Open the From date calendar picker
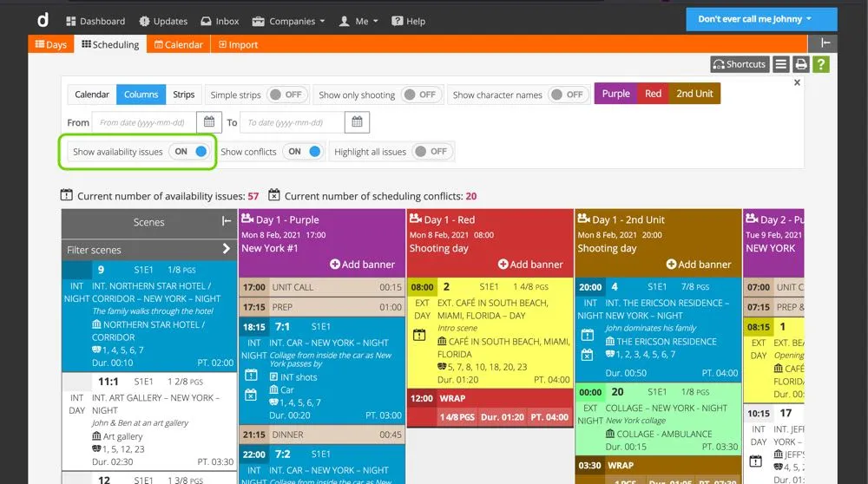Viewport: 868px width, 484px height. pyautogui.click(x=208, y=122)
